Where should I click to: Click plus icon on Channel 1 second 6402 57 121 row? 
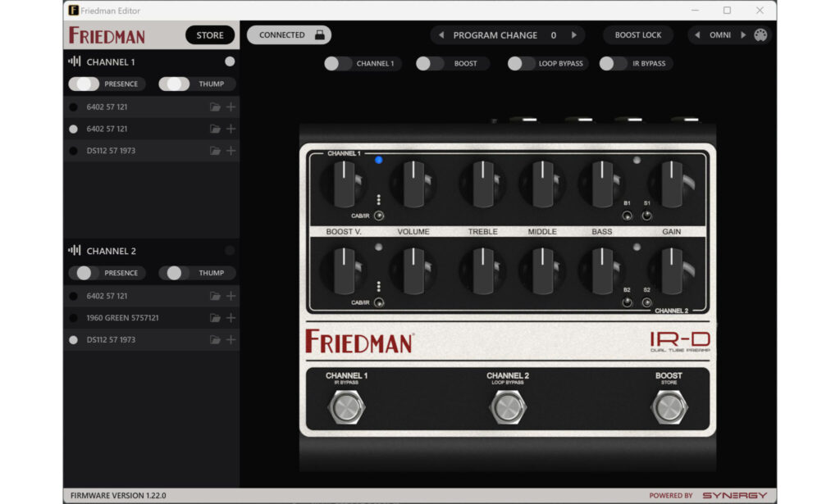pos(231,129)
